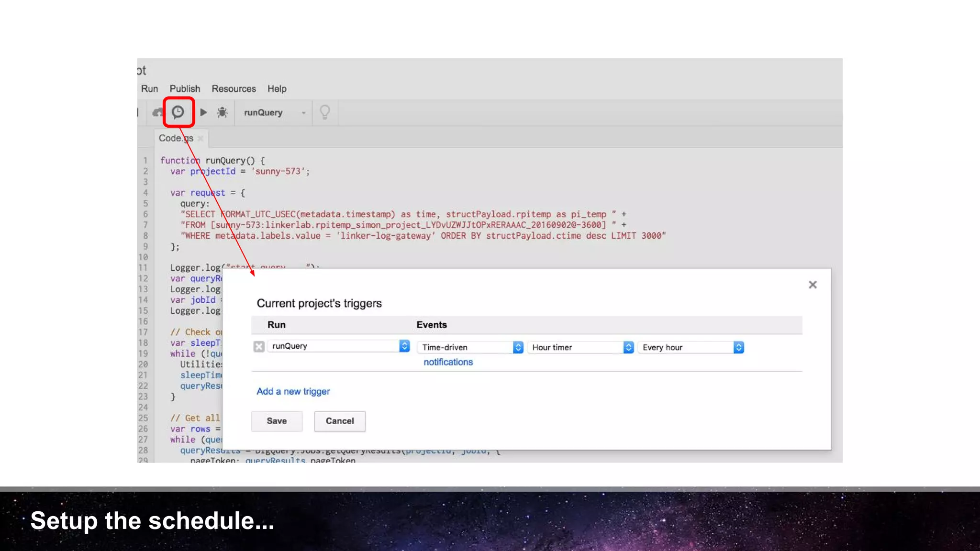Click the deploy cloud upload icon
This screenshot has height=551, width=980.
pos(157,112)
